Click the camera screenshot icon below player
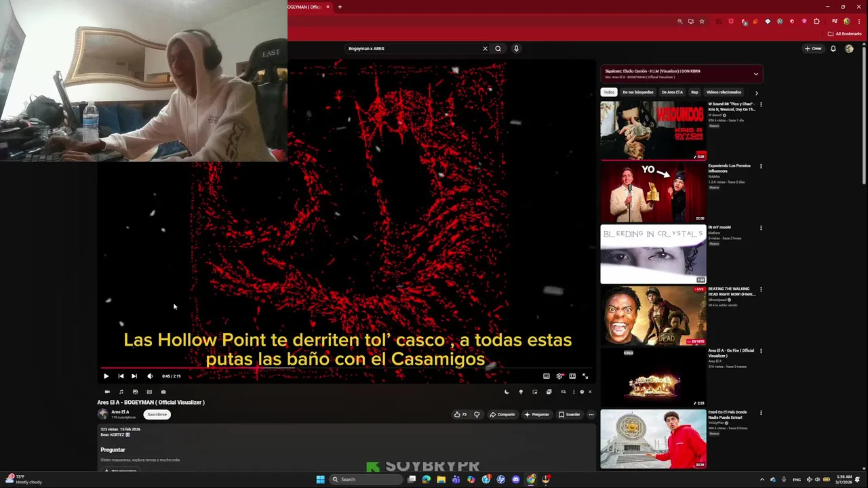Screen dimensions: 868x488 [x=163, y=392]
